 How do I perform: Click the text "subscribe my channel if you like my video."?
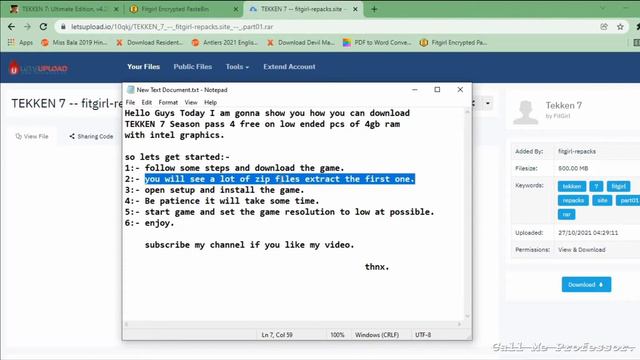tap(249, 245)
